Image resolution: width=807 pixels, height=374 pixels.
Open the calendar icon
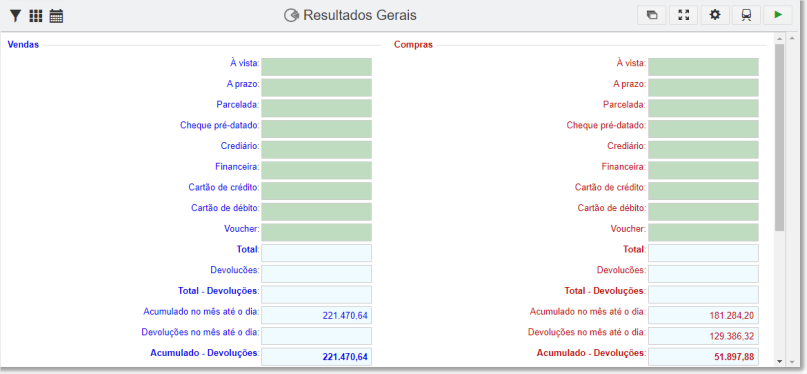point(56,16)
